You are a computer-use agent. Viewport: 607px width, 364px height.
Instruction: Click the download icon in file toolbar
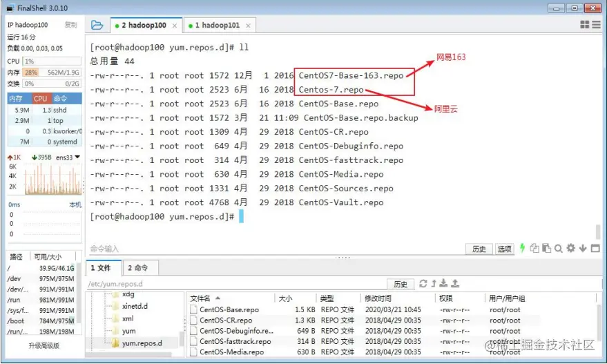(443, 283)
